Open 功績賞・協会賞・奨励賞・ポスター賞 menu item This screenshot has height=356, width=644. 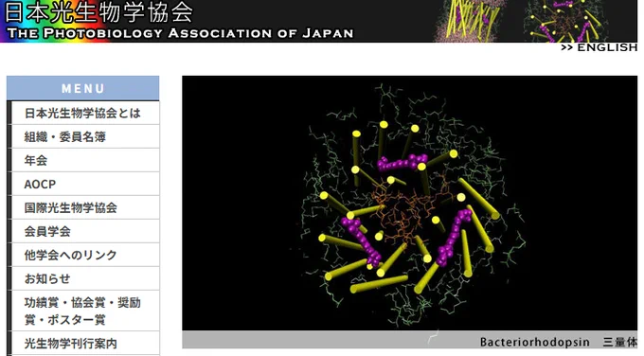pos(85,311)
